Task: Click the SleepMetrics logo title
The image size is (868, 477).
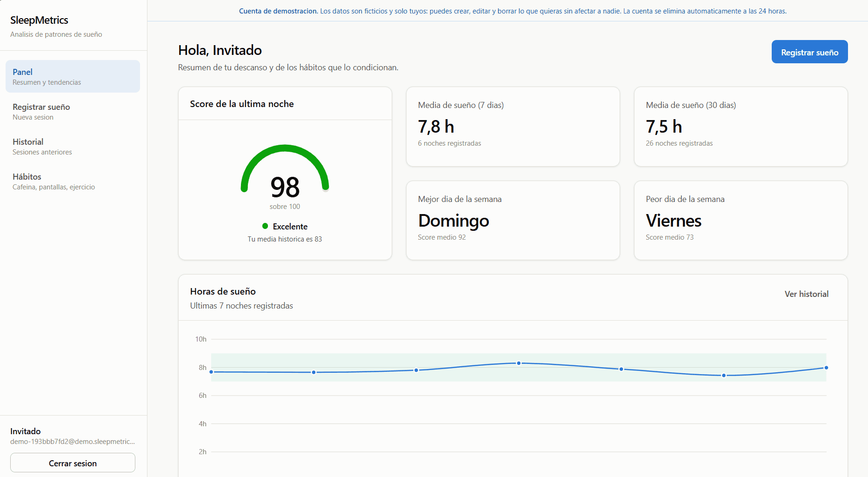Action: 39,20
